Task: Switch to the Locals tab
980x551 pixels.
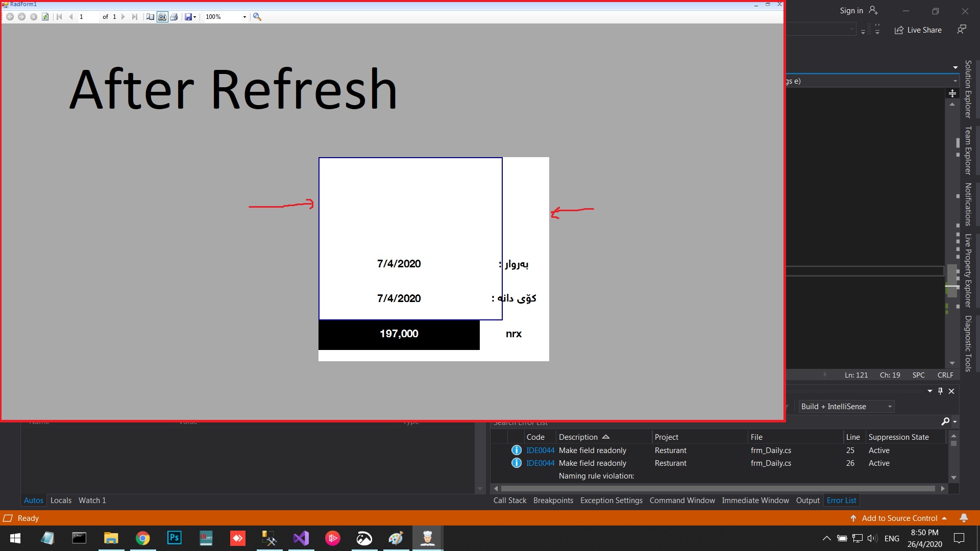Action: point(61,500)
